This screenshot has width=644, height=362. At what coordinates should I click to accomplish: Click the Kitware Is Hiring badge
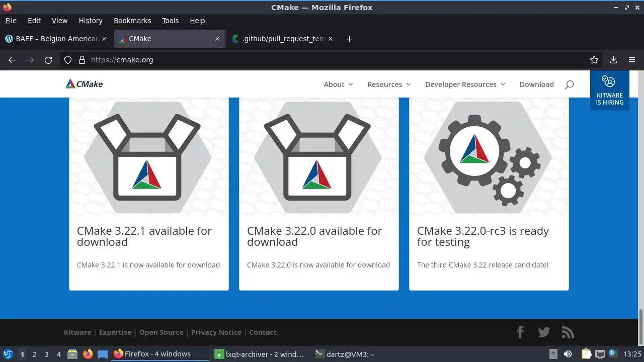(x=610, y=90)
